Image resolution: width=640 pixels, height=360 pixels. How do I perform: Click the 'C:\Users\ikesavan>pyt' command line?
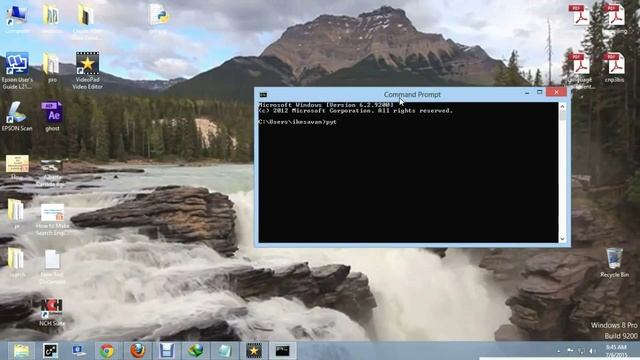coord(298,122)
